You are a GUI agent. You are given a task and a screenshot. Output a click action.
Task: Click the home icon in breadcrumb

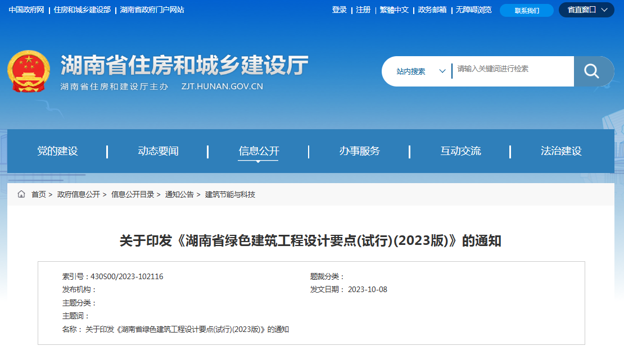(21, 195)
